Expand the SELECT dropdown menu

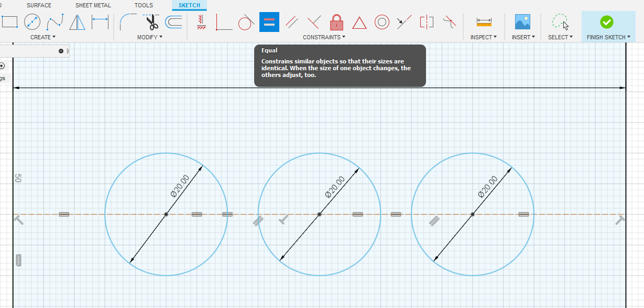click(561, 37)
